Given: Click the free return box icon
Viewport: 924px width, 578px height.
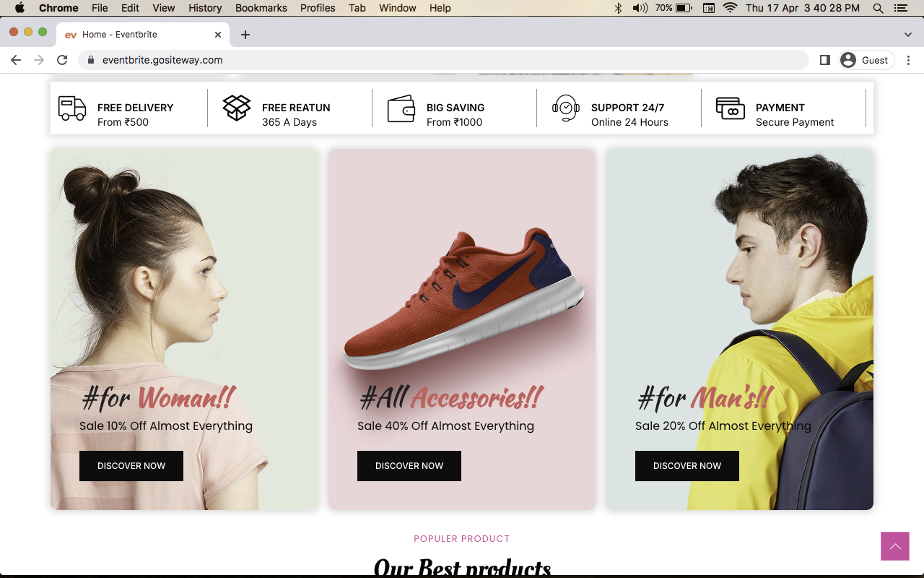Looking at the screenshot, I should pyautogui.click(x=237, y=108).
